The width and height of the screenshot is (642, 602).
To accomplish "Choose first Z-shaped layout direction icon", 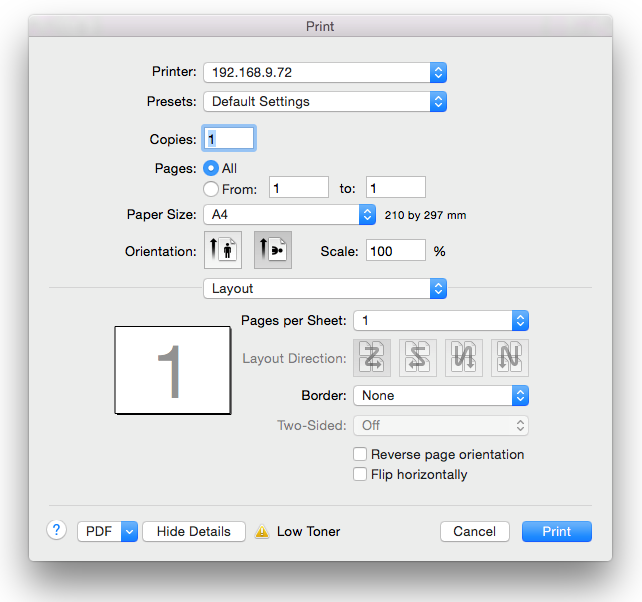I will point(371,358).
